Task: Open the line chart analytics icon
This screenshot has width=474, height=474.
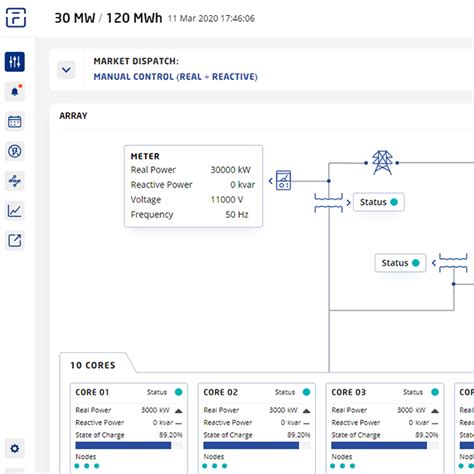Action: pyautogui.click(x=15, y=211)
